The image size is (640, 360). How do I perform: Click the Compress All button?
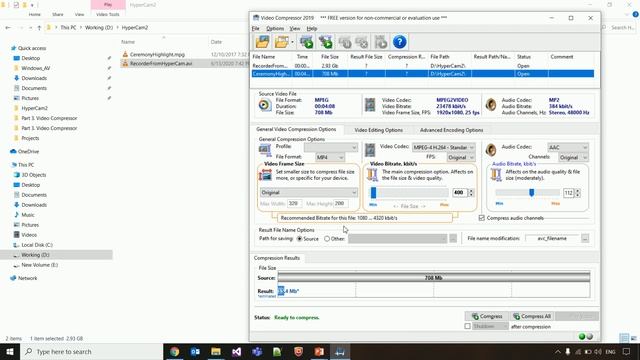coord(532,316)
